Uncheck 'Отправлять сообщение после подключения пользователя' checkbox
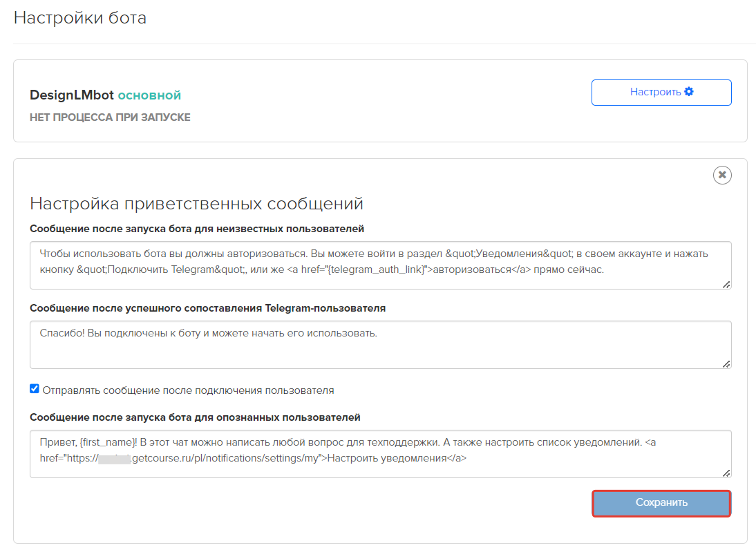This screenshot has width=756, height=550. click(x=35, y=389)
